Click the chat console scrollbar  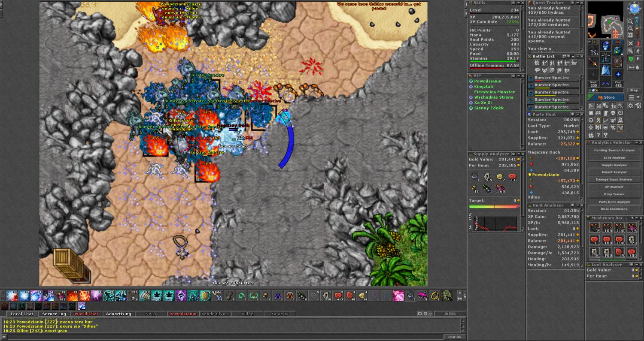point(463,326)
